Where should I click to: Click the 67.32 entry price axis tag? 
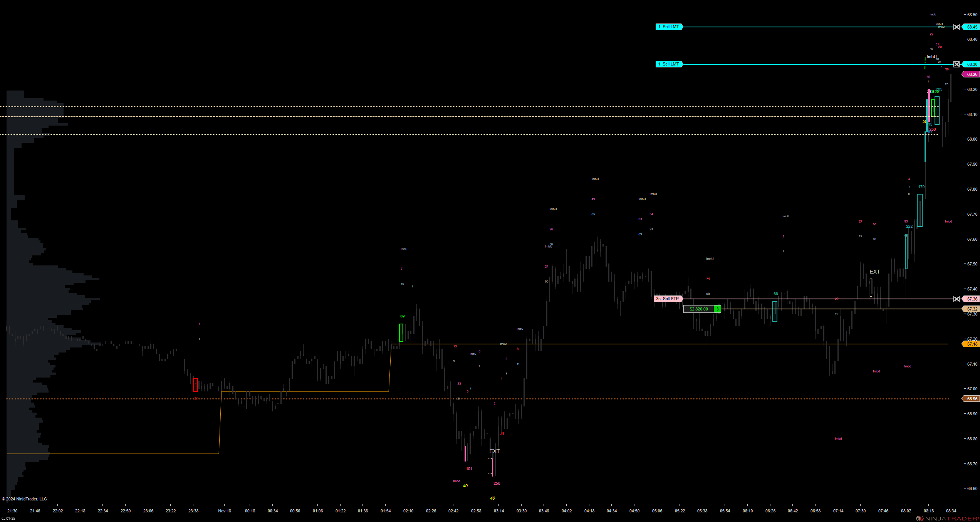971,309
